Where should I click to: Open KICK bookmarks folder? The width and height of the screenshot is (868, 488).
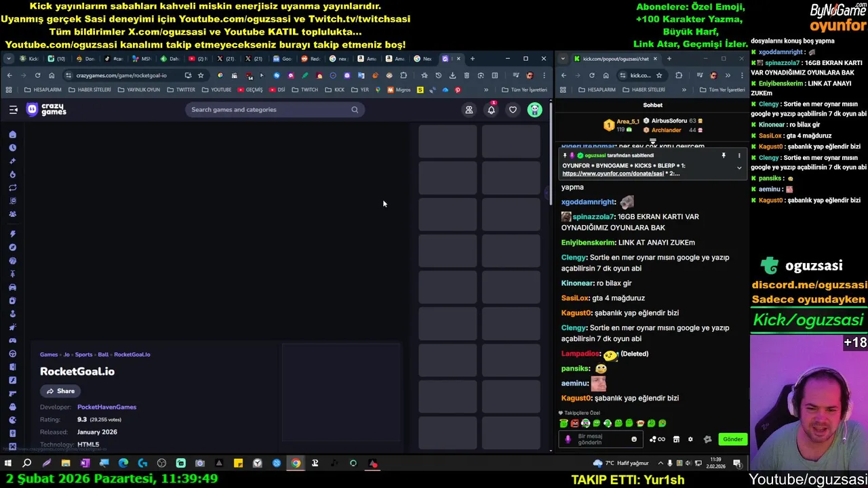click(334, 89)
